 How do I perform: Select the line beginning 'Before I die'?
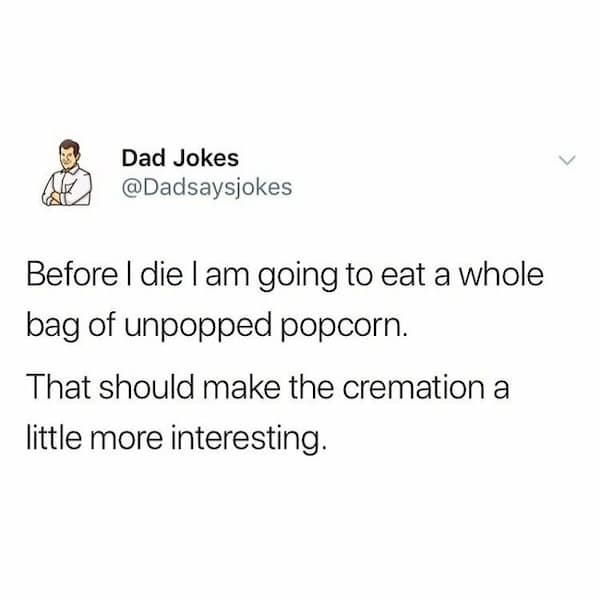285,277
